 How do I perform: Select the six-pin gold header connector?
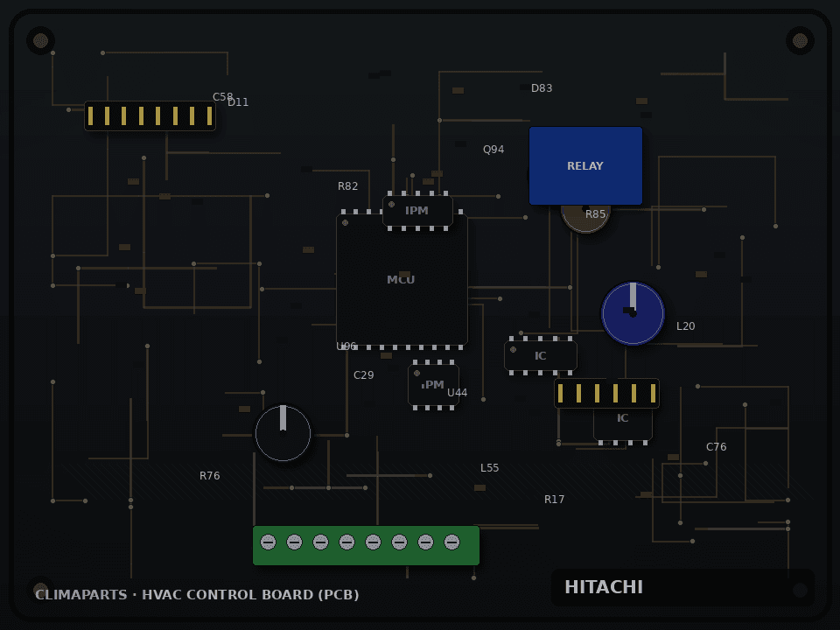coord(606,393)
